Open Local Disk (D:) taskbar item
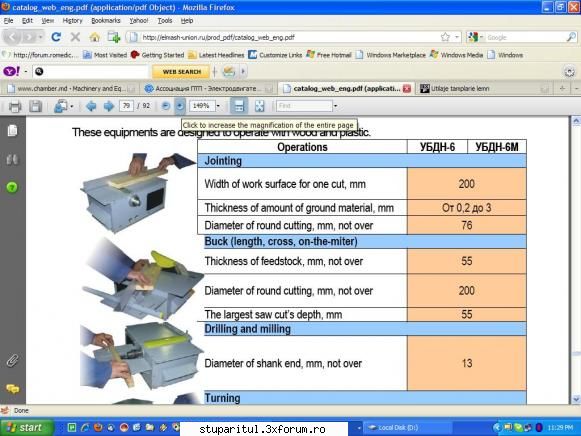This screenshot has height=436, width=581. (407, 427)
